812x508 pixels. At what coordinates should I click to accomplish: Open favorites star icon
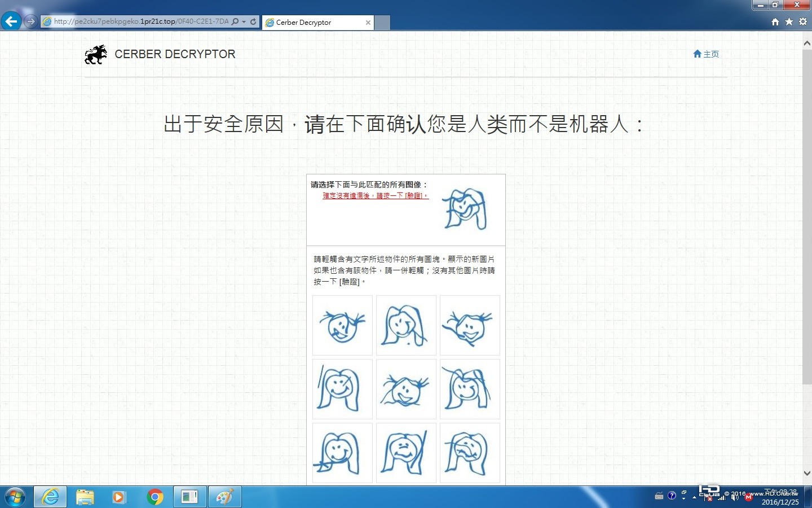click(789, 22)
